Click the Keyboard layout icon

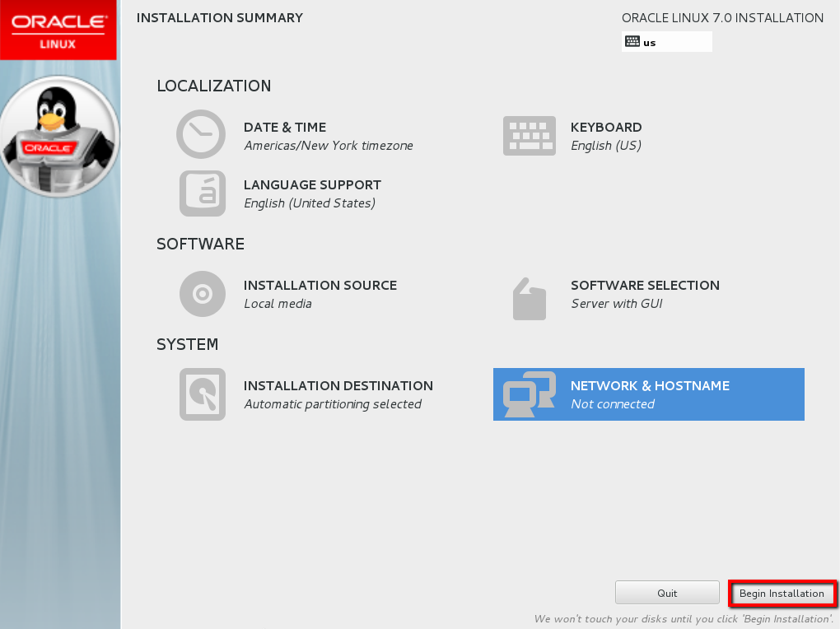pos(530,136)
